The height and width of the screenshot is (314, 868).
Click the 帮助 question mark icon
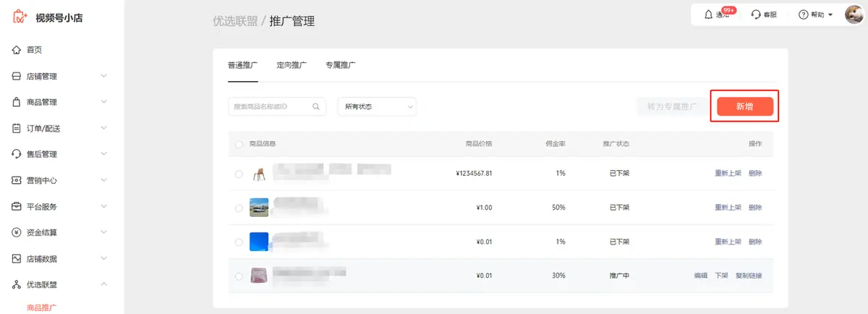pos(803,14)
